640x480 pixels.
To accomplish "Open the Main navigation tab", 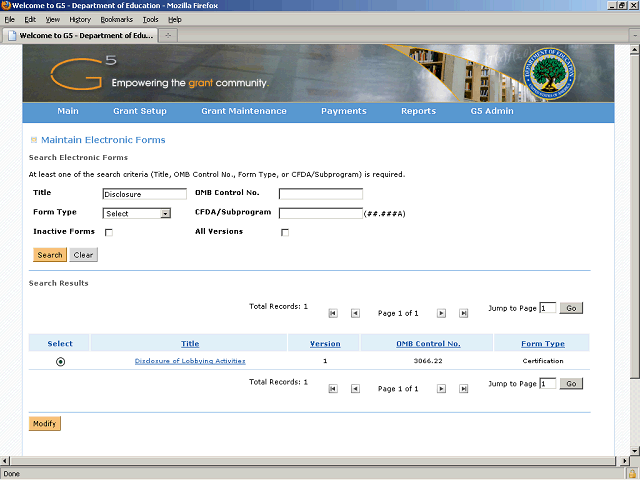I will point(68,111).
